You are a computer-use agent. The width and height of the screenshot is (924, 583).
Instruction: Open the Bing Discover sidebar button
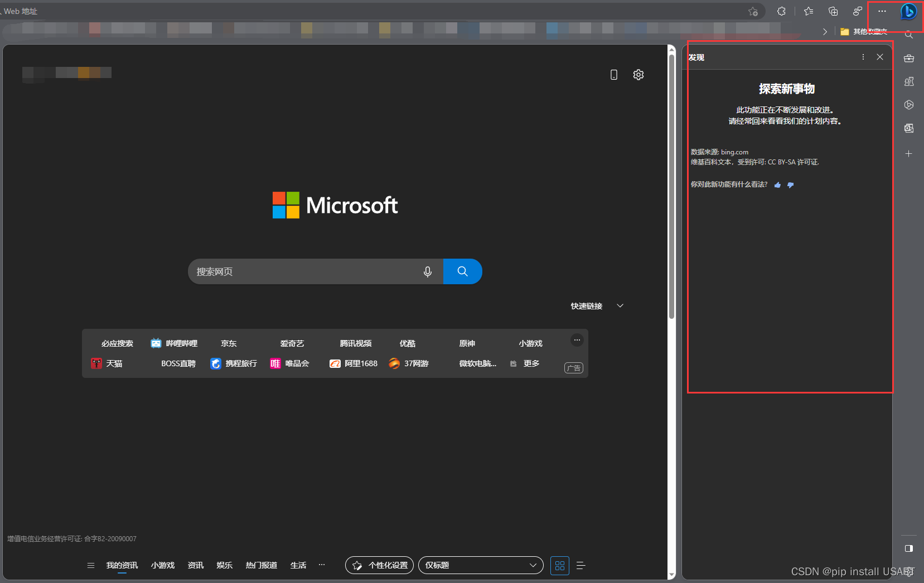click(908, 11)
